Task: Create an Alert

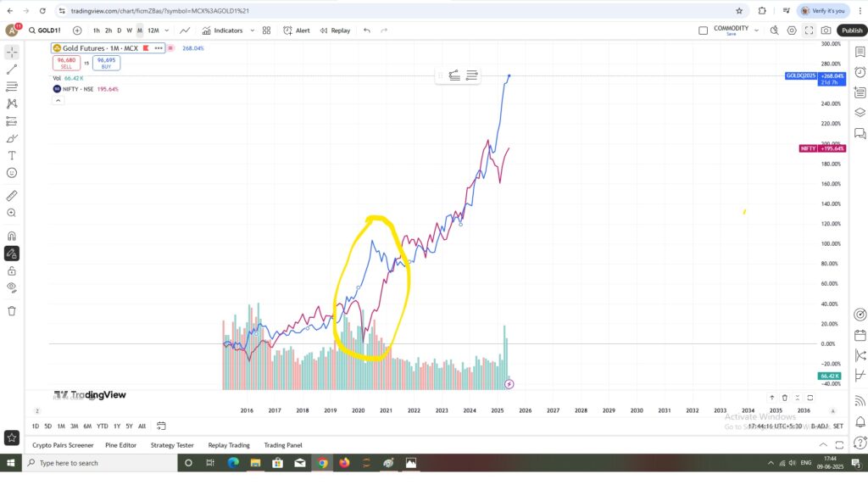Action: (x=297, y=31)
